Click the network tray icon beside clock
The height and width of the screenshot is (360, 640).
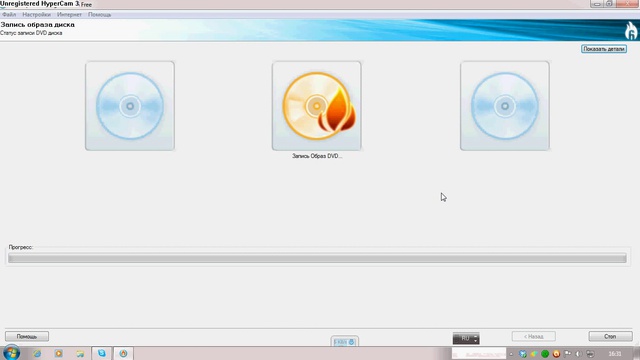click(590, 354)
